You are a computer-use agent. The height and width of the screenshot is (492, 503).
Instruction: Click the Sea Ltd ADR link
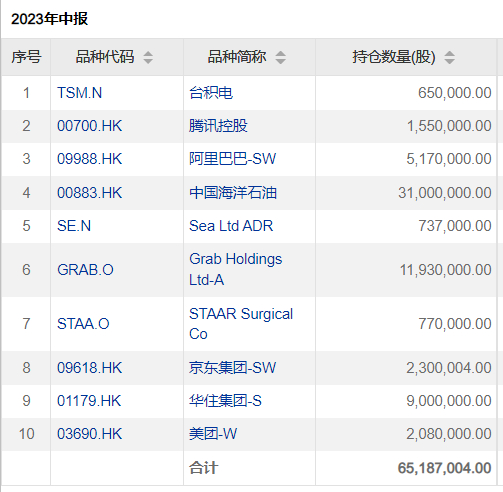click(x=231, y=226)
